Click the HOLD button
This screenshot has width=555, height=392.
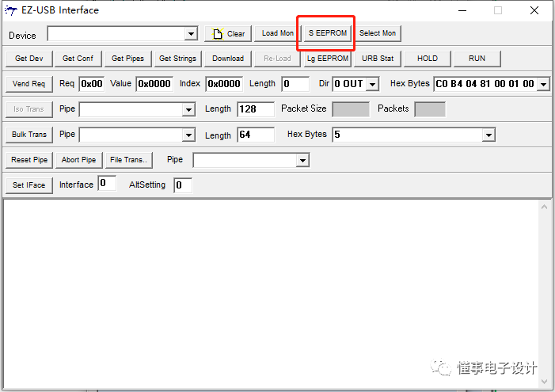click(428, 59)
